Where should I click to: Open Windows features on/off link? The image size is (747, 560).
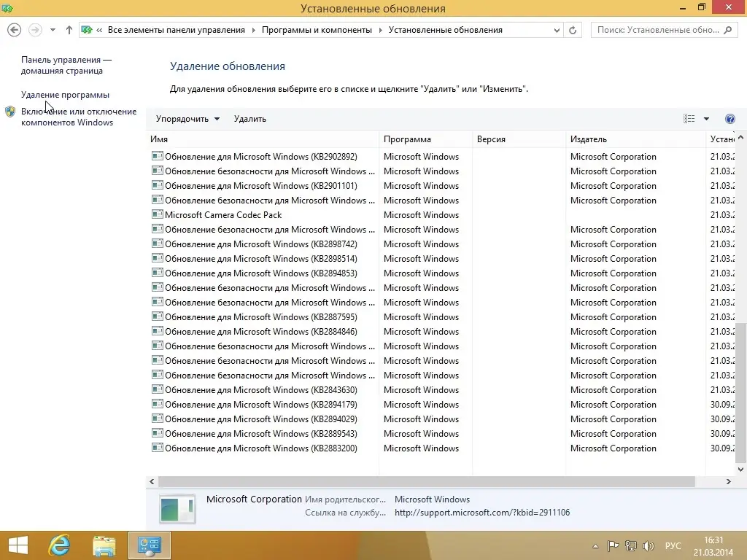79,117
